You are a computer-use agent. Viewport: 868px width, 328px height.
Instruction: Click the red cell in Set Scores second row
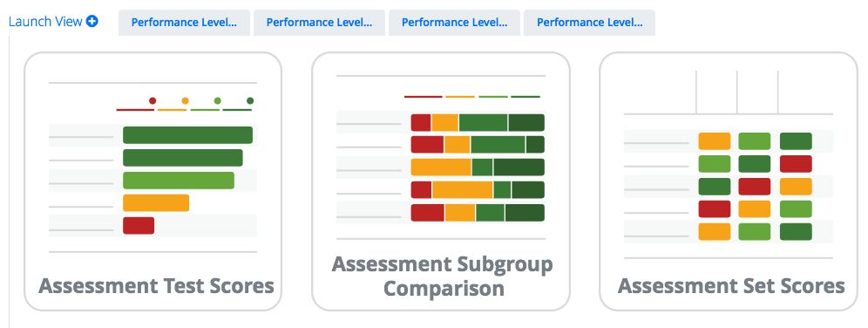click(796, 164)
